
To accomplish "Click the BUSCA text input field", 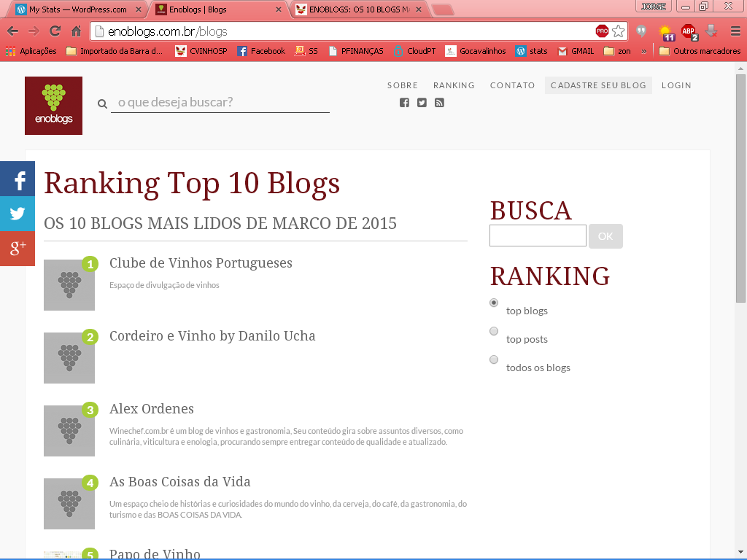I will click(538, 236).
